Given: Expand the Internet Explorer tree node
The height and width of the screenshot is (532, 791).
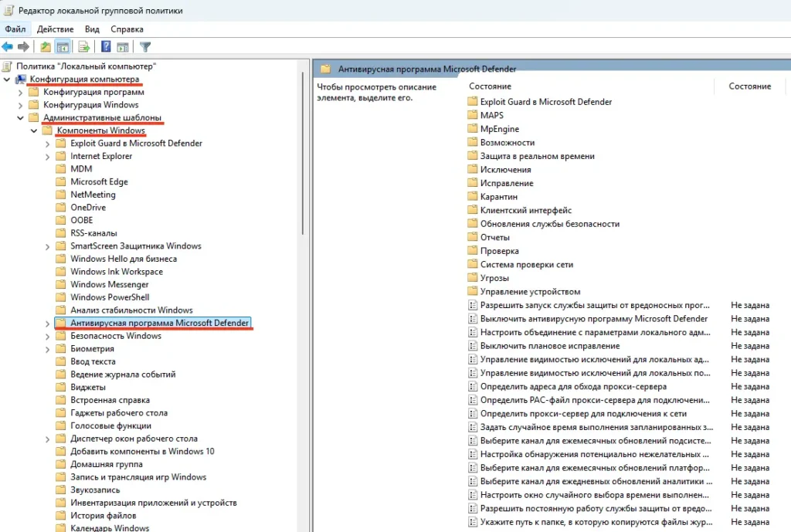Looking at the screenshot, I should 47,157.
